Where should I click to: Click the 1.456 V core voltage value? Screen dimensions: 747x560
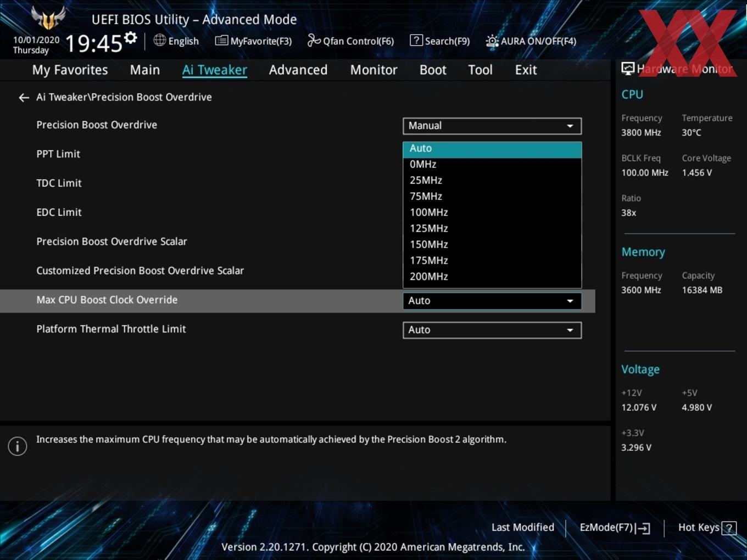697,173
